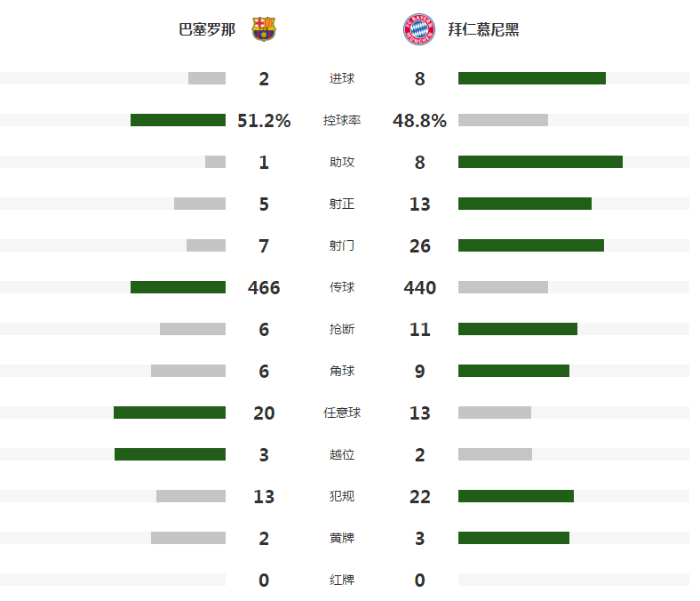Click Bayern's 22 fouls value

coord(420,497)
